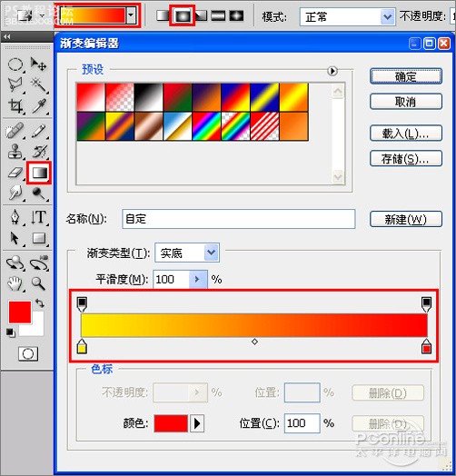
Task: Click the 名称 name input field
Action: coord(239,219)
